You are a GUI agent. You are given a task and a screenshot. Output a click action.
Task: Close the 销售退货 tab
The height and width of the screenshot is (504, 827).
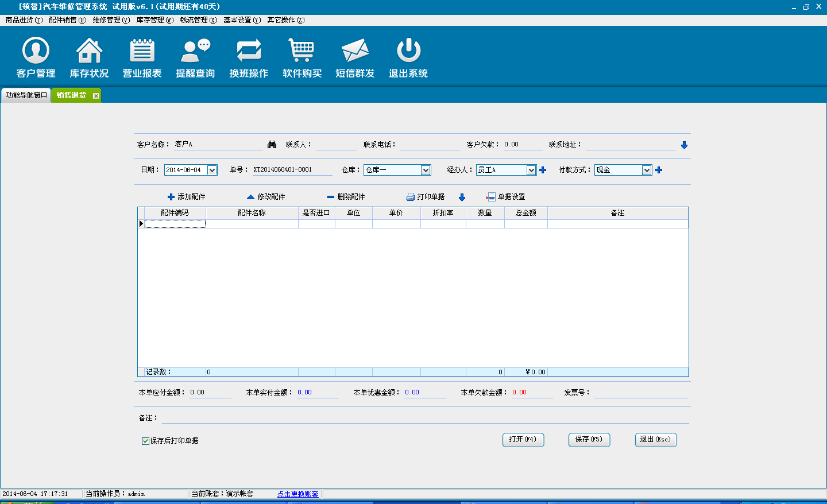96,96
